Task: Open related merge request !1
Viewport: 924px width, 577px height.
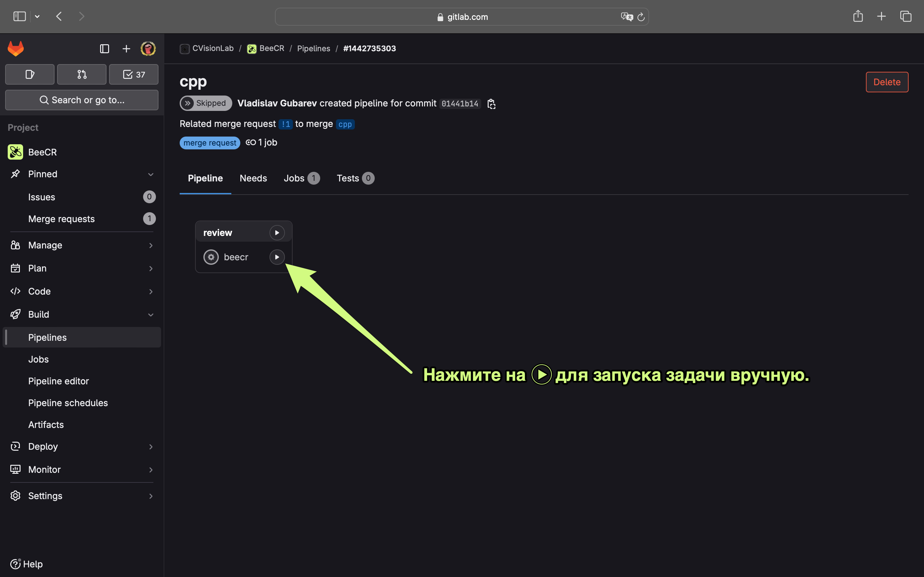Action: (x=285, y=124)
